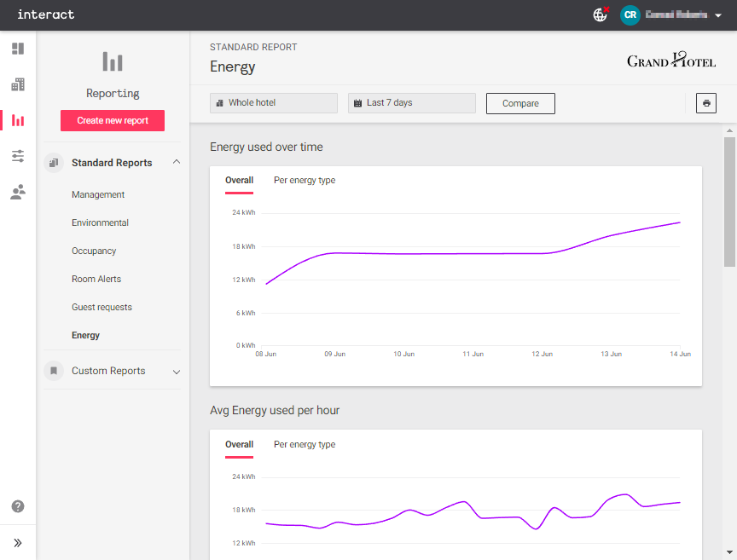Click the Create new report button

point(113,121)
